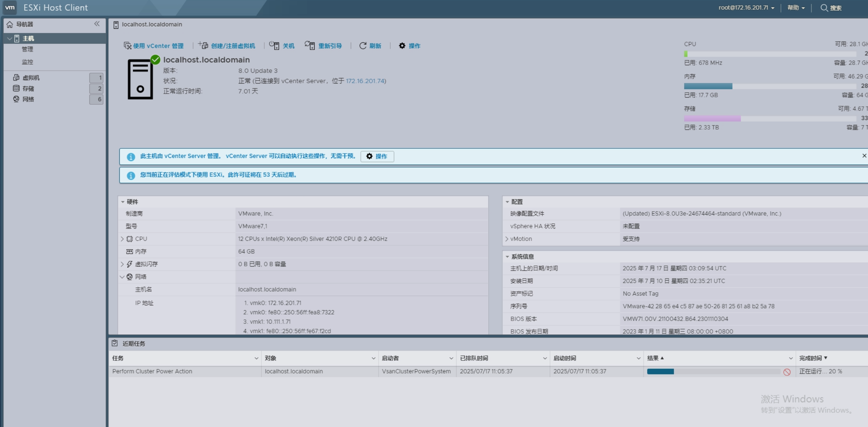This screenshot has height=427, width=868.
Task: Collapse the 硬件 hardware section
Action: (123, 202)
